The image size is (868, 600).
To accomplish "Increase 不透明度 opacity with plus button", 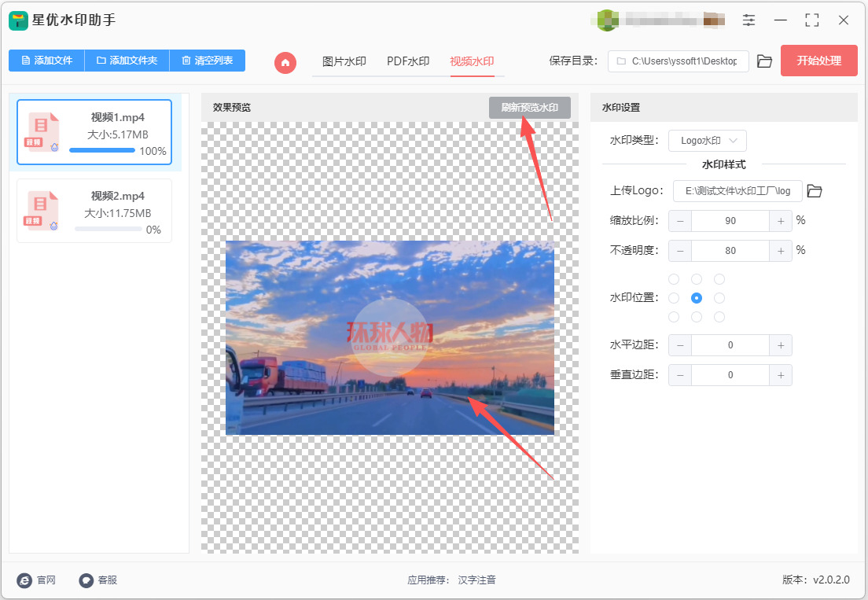I will click(781, 251).
